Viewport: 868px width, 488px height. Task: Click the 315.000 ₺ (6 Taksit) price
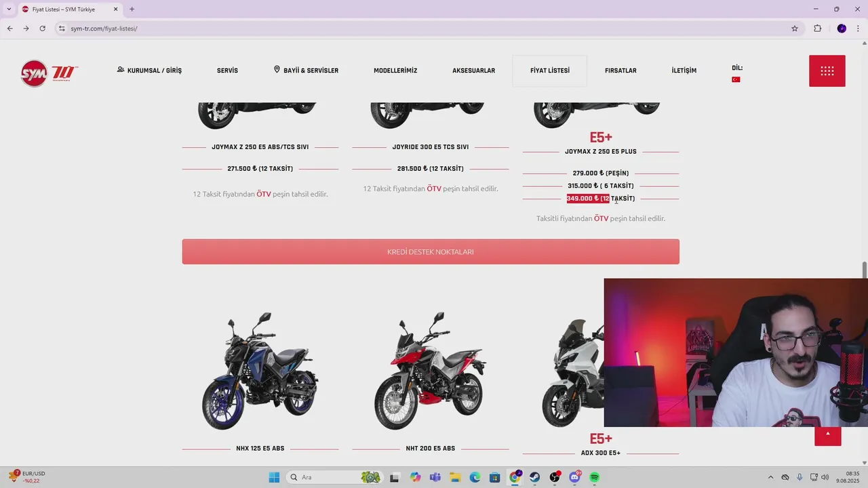coord(601,186)
